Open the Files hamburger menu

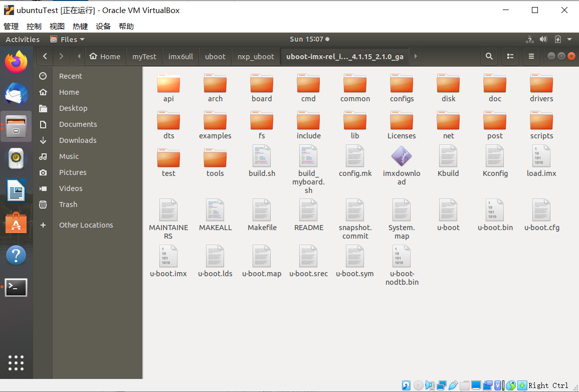531,57
